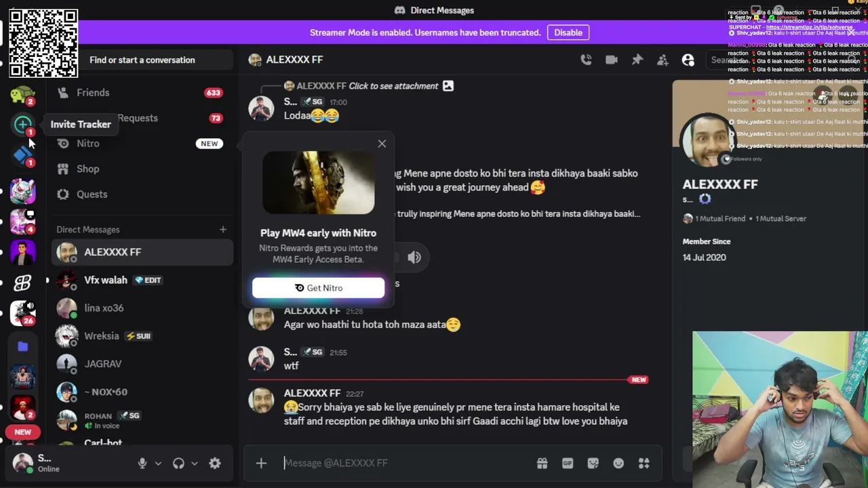Screen dimensions: 868x488
Task: Toggle headphone deafen
Action: coord(178,464)
